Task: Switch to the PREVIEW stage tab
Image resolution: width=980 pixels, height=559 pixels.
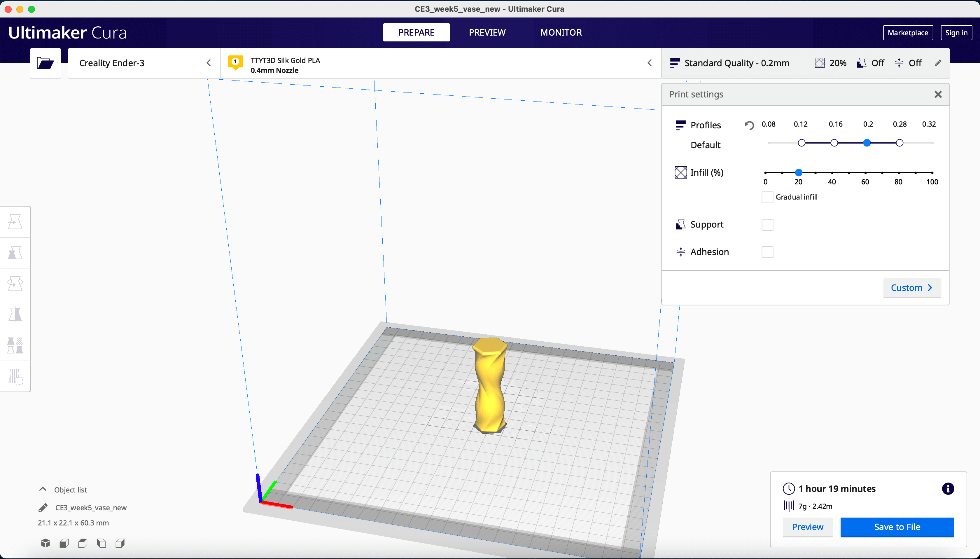Action: pyautogui.click(x=487, y=32)
